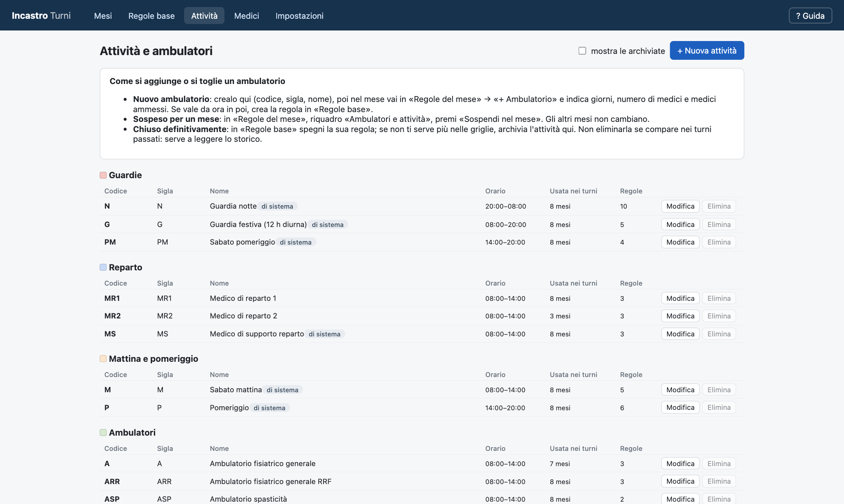Click the green Ambulatori color swatch
Screen dimensions: 844x504
[x=103, y=433]
